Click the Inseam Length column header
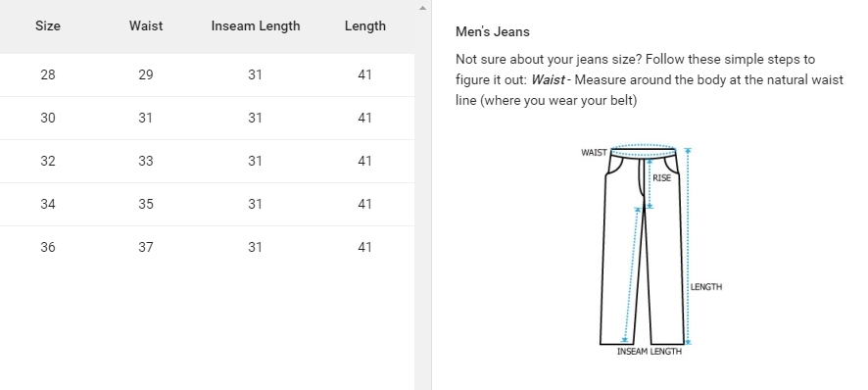 pyautogui.click(x=255, y=26)
